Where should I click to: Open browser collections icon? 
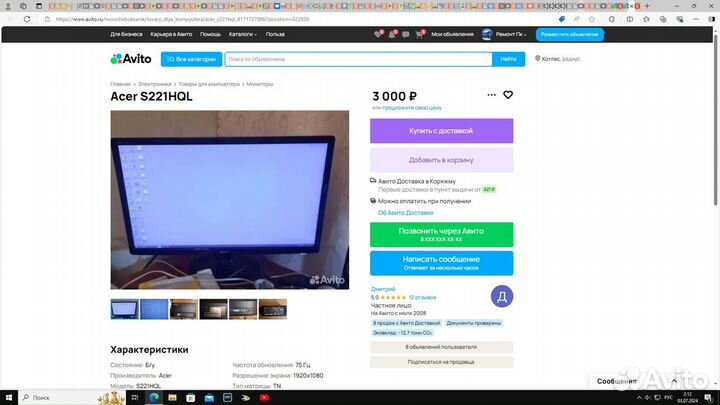(x=663, y=19)
